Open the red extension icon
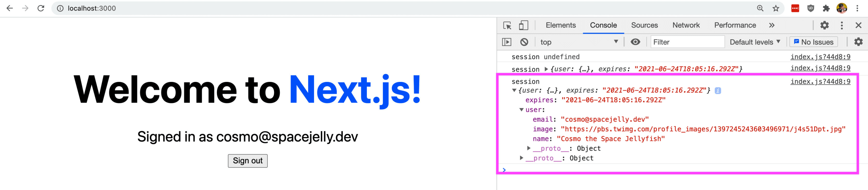This screenshot has height=190, width=868. pyautogui.click(x=795, y=8)
